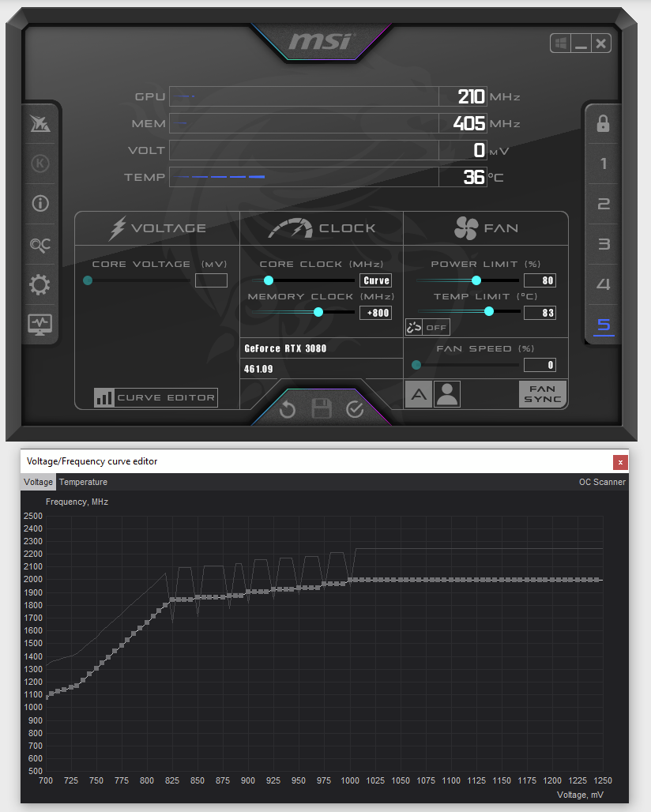Click the save profile floppy icon

tap(321, 408)
